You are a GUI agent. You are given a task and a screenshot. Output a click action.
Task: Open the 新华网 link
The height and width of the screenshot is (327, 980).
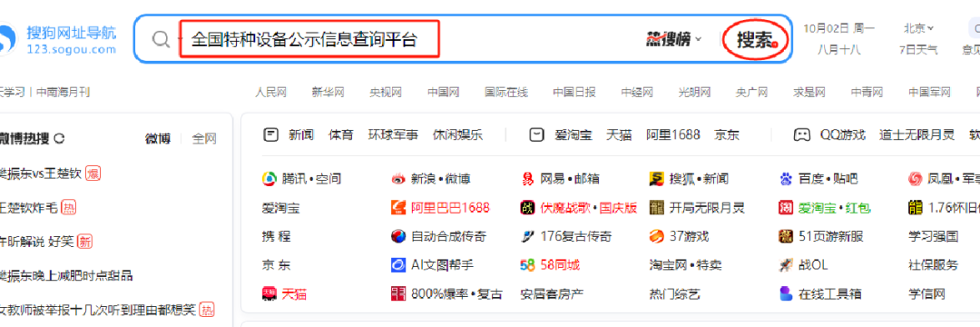[x=328, y=93]
